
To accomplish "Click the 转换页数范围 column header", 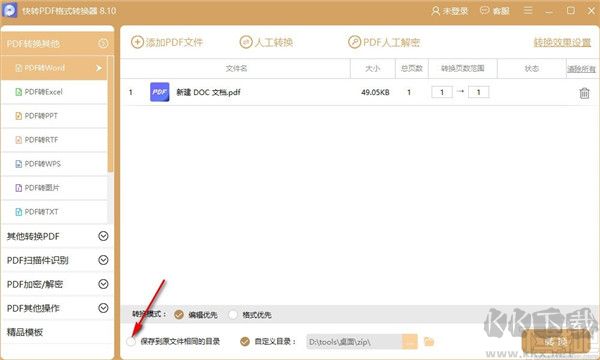I will [x=463, y=68].
